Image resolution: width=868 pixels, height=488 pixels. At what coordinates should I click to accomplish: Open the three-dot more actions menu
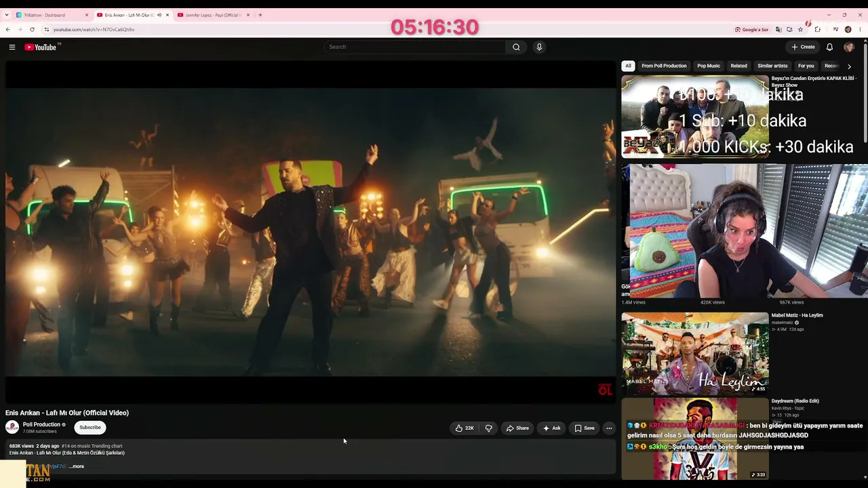[x=609, y=428]
